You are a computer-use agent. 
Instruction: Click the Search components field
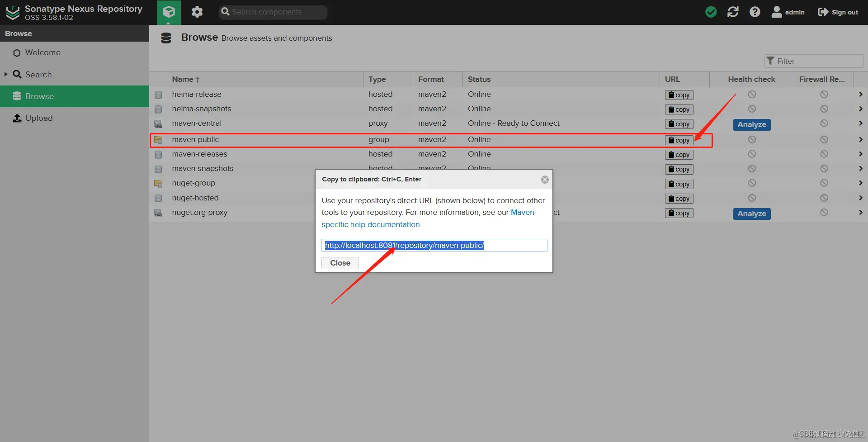[x=273, y=12]
